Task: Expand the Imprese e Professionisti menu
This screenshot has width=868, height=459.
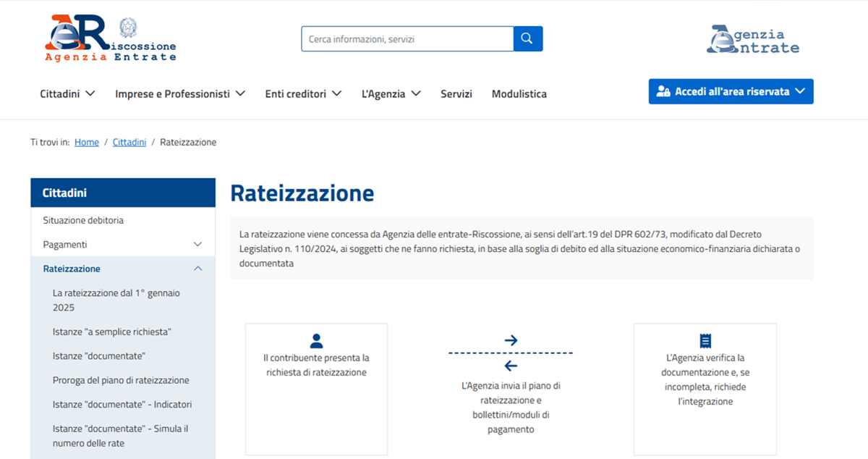Action: coord(180,93)
